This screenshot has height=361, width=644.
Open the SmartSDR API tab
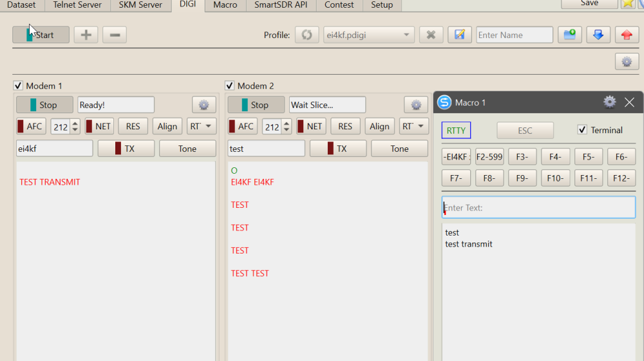tap(281, 5)
